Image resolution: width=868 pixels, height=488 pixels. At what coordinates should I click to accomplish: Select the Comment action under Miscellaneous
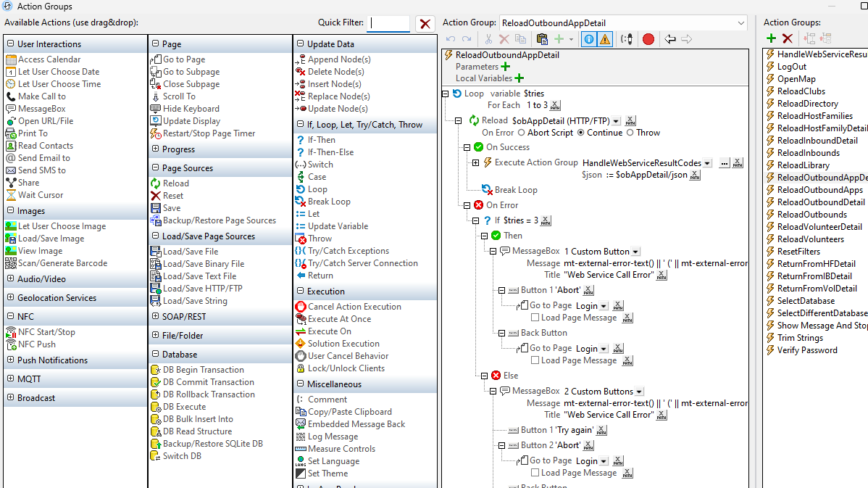coord(327,399)
